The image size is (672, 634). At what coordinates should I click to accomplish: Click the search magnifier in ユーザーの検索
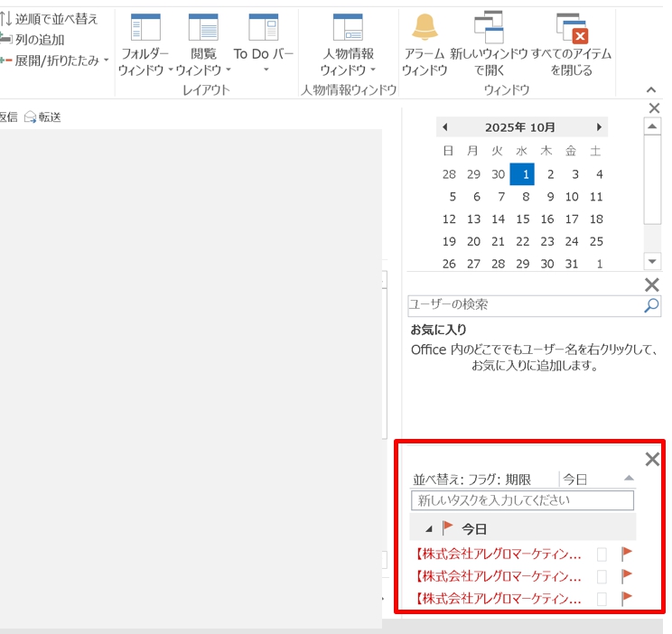651,305
